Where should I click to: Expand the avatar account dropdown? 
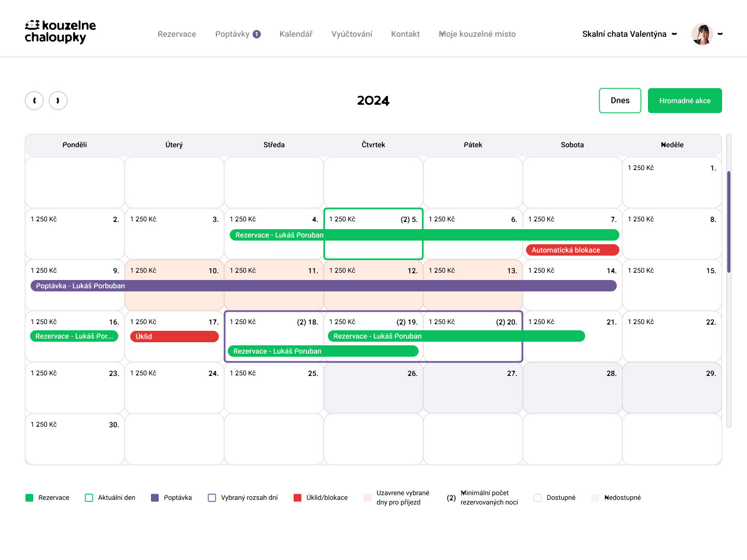720,34
